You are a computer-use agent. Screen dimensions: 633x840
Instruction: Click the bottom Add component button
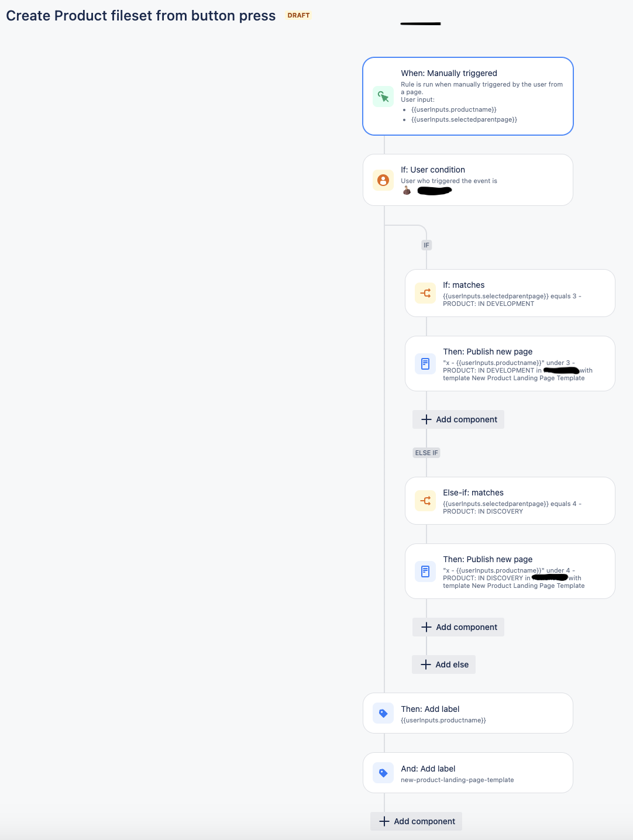pyautogui.click(x=416, y=821)
